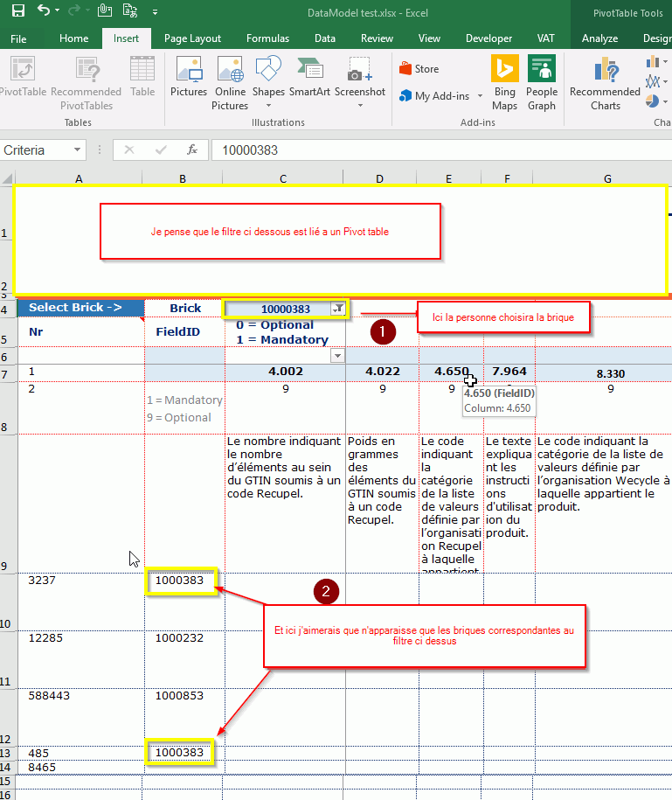Open the File menu
This screenshot has height=800, width=672.
click(18, 38)
